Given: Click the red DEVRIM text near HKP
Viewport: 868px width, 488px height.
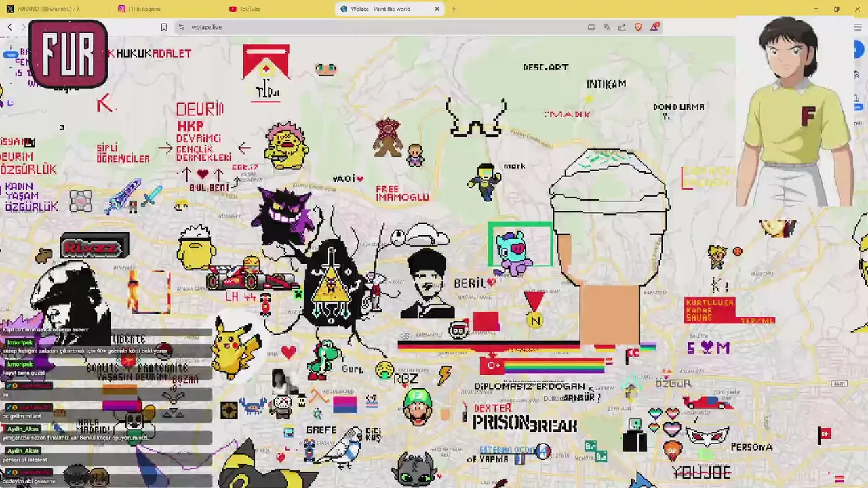Looking at the screenshot, I should [x=199, y=109].
